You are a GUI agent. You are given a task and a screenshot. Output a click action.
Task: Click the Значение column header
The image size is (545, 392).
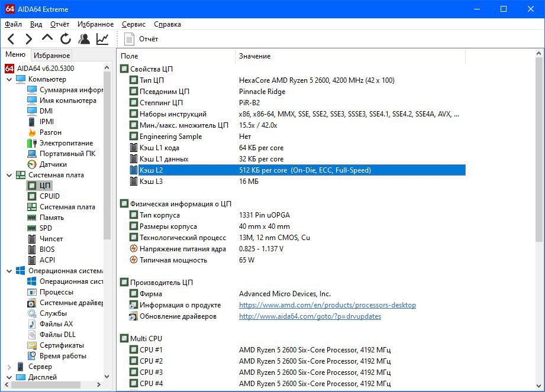pyautogui.click(x=350, y=56)
